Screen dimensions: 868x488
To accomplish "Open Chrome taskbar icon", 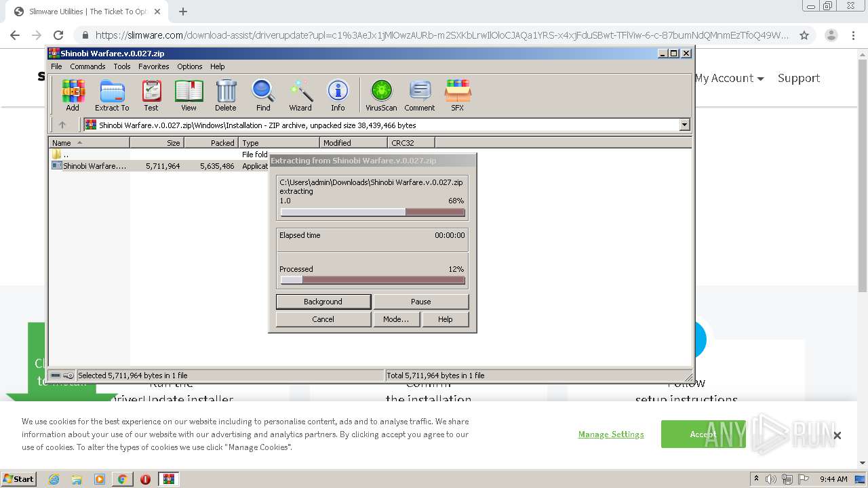I will click(122, 479).
